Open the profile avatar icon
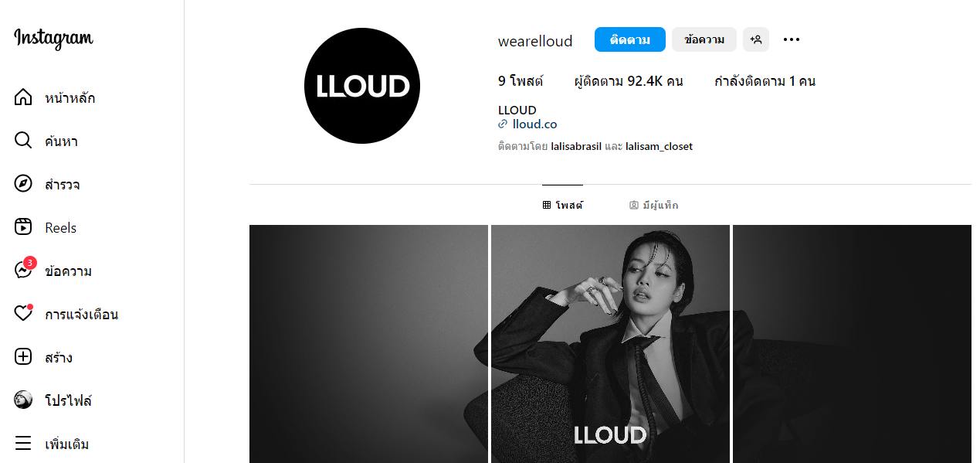980x463 pixels. 23,400
